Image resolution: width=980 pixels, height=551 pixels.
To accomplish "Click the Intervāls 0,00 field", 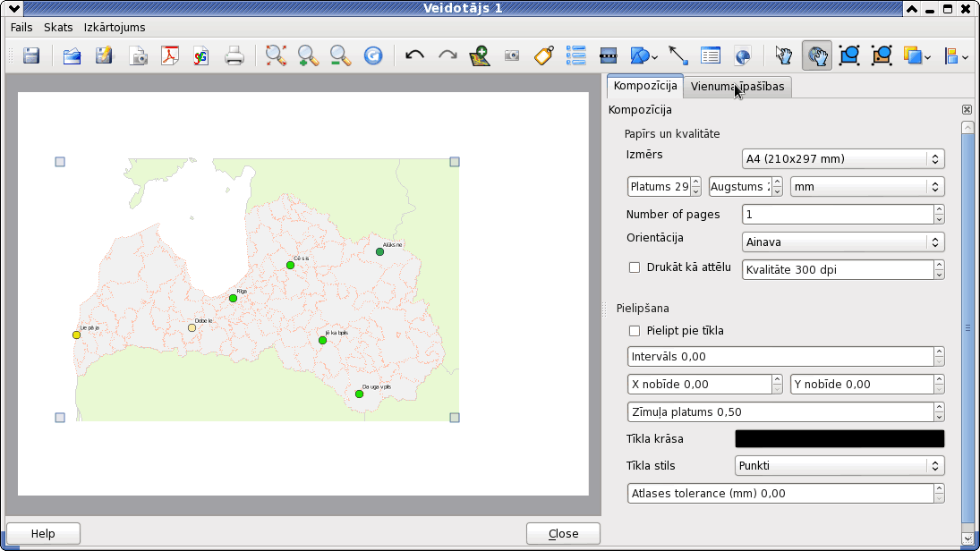I will 786,357.
